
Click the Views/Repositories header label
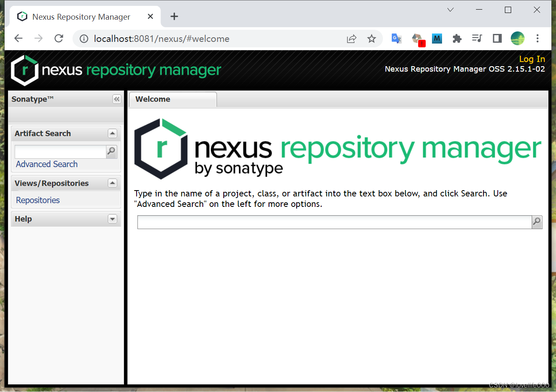tap(52, 183)
